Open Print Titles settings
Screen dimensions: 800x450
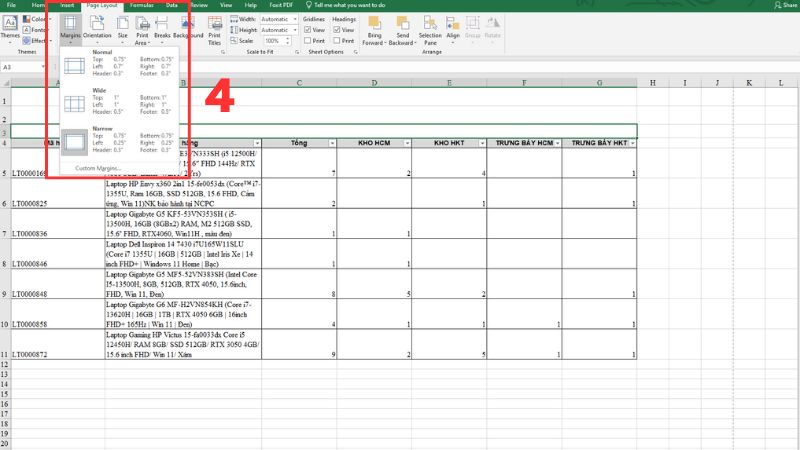coord(215,30)
